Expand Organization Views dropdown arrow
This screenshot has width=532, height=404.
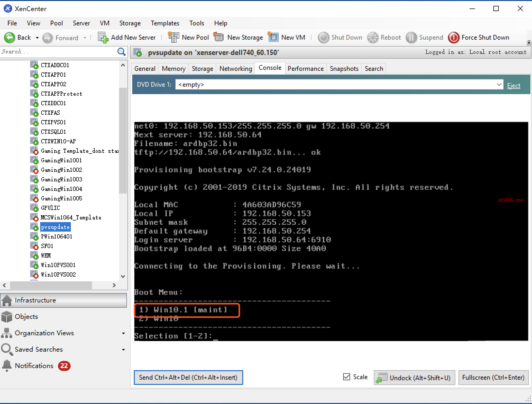click(x=123, y=333)
